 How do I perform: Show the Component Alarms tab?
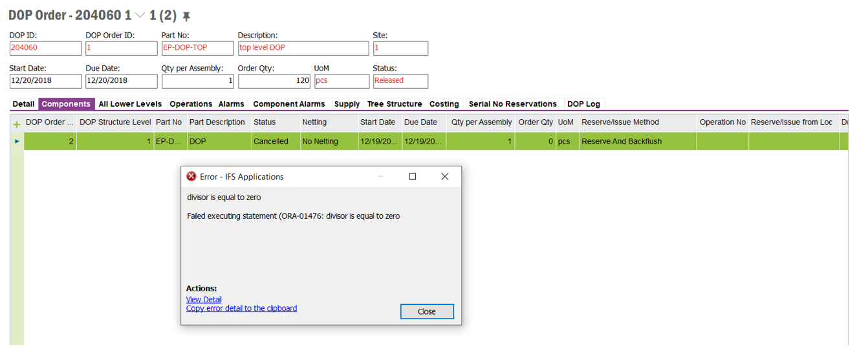point(289,104)
